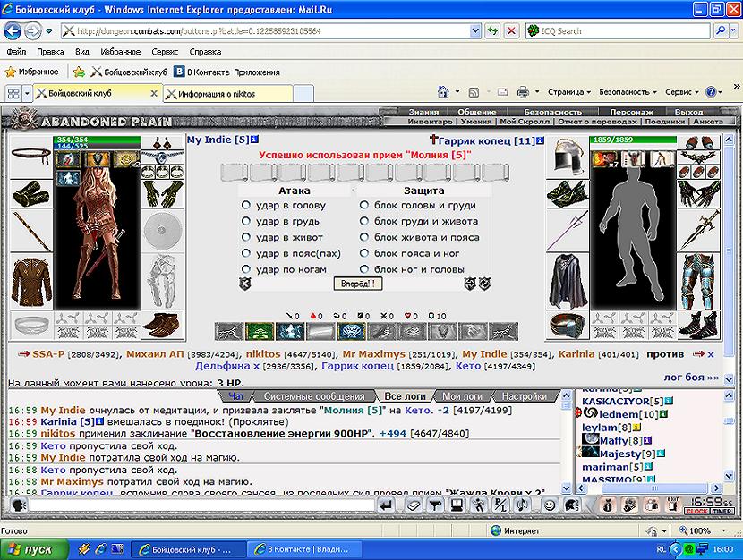Click the computer monitor icon in the chat toolbar

pyautogui.click(x=457, y=505)
